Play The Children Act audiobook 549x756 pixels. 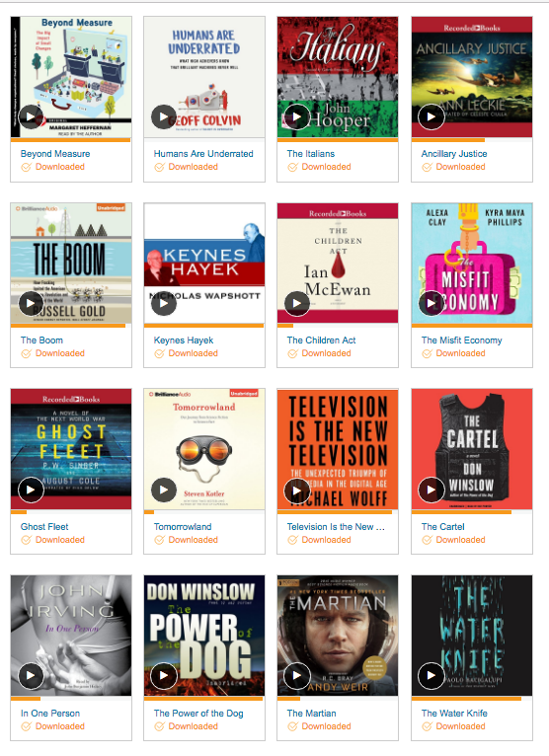[296, 303]
